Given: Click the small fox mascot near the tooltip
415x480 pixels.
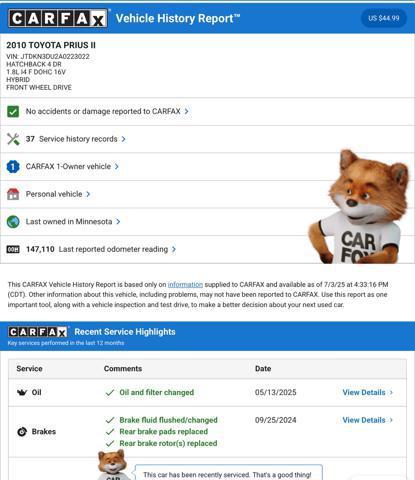Looking at the screenshot, I should tap(113, 464).
